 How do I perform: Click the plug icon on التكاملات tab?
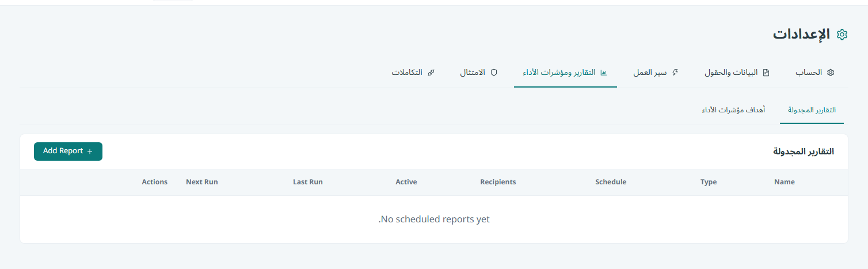coord(431,73)
